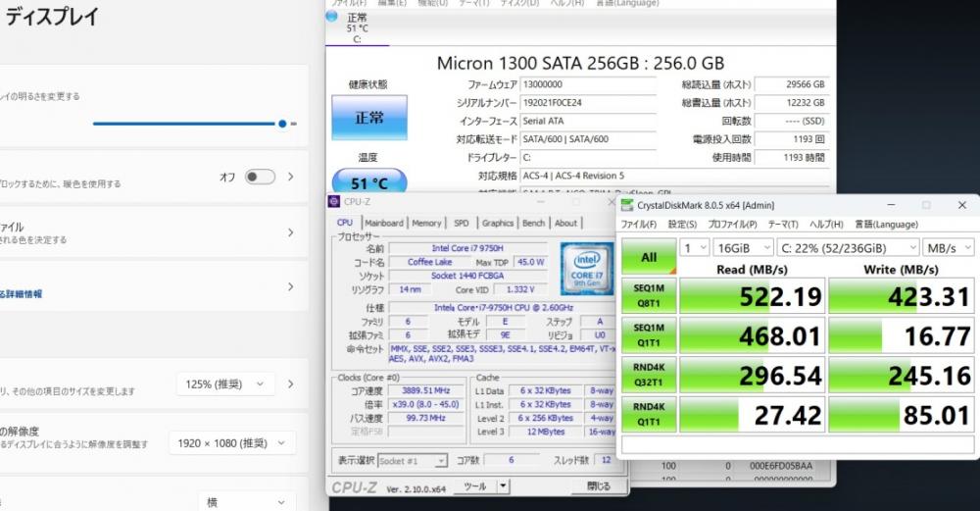Image resolution: width=980 pixels, height=511 pixels.
Task: Click the empty comment box below CrystalDiskMark results
Action: click(798, 444)
